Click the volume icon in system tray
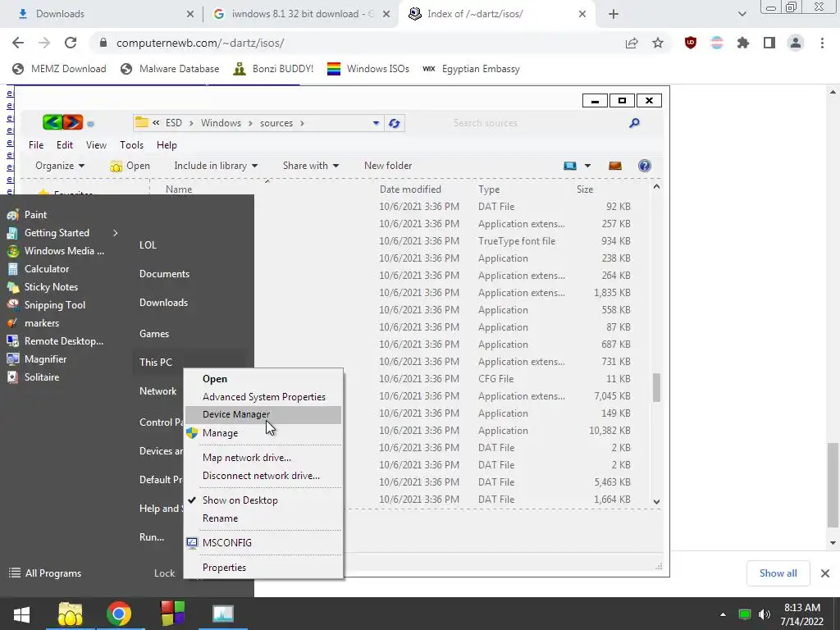The image size is (840, 630). tap(765, 614)
